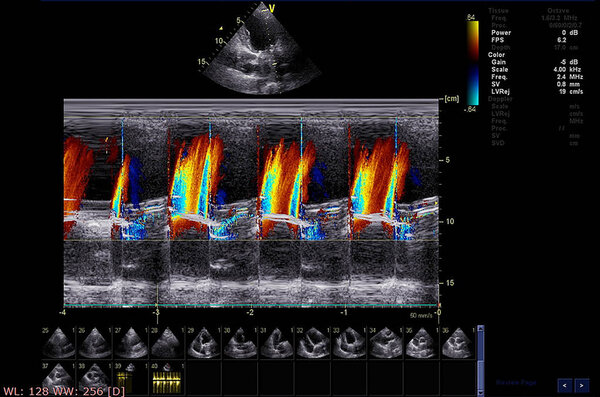Open clip thumbnail number 31
The image size is (600, 397).
(x=277, y=343)
